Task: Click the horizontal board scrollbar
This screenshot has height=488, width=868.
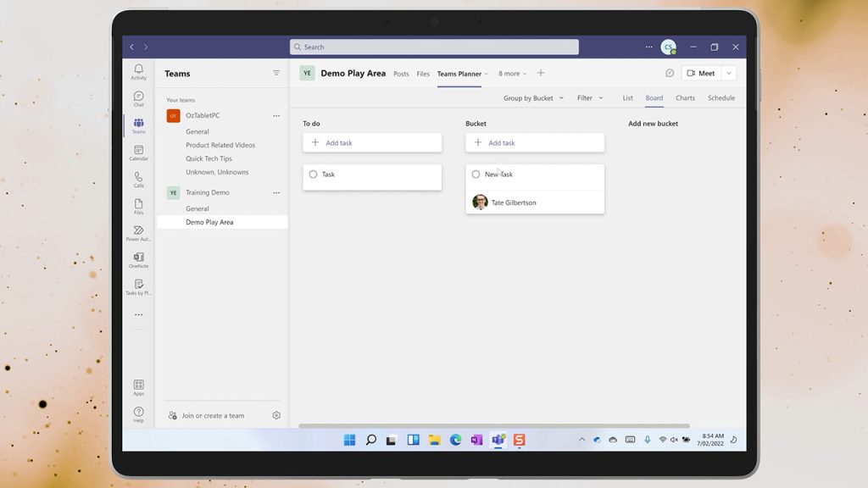Action: 494,425
